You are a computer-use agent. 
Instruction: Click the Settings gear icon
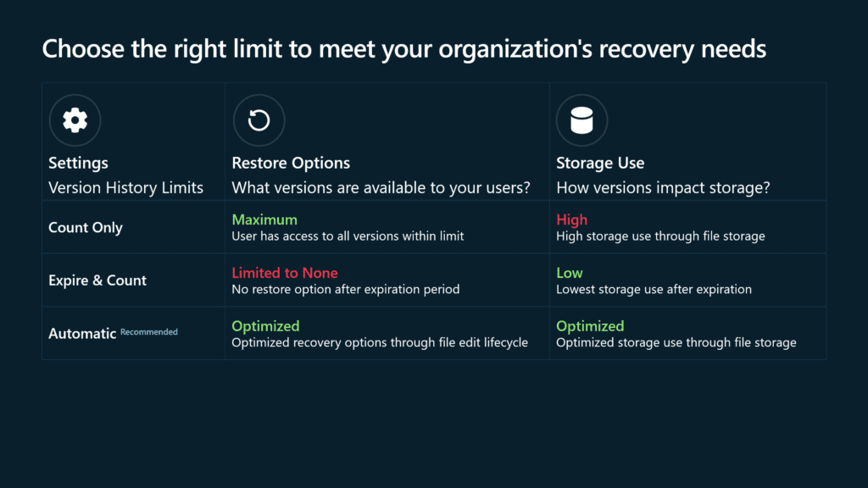75,120
